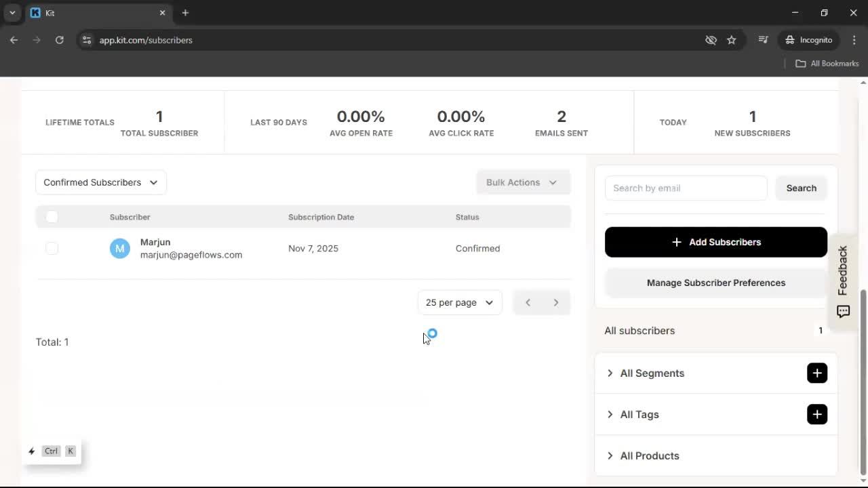868x488 pixels.
Task: Click the Add Subscribers button
Action: pos(715,242)
